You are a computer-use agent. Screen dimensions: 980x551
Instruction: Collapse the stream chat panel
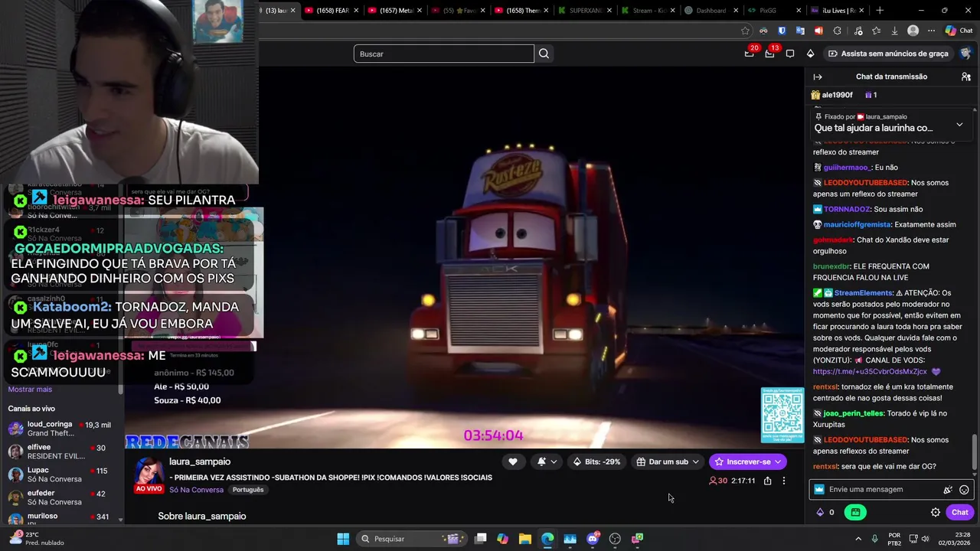818,77
